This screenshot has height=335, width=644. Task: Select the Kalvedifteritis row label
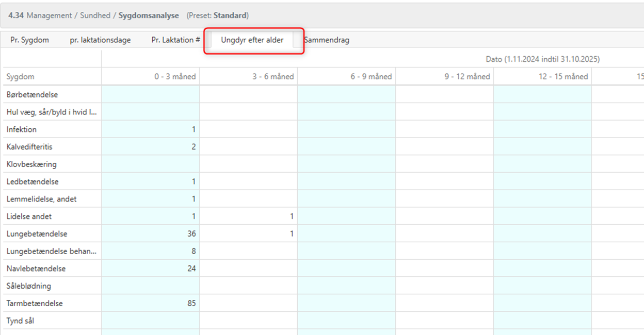[29, 147]
